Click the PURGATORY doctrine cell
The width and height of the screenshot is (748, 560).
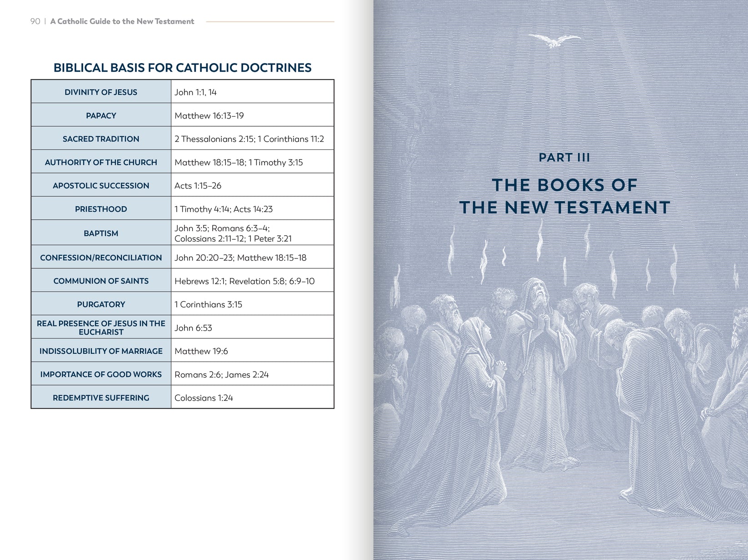point(101,304)
